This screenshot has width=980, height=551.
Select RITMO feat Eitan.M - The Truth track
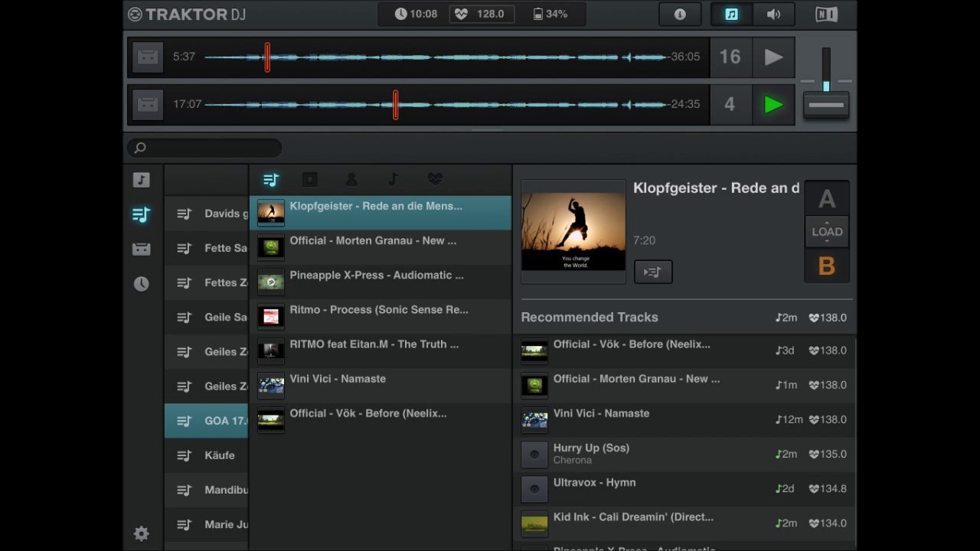(381, 350)
